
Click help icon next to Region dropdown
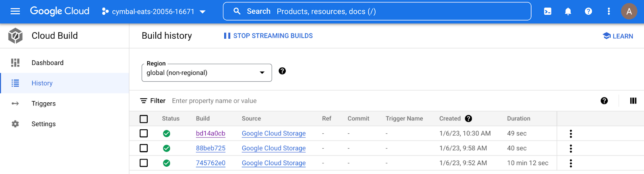pyautogui.click(x=282, y=71)
